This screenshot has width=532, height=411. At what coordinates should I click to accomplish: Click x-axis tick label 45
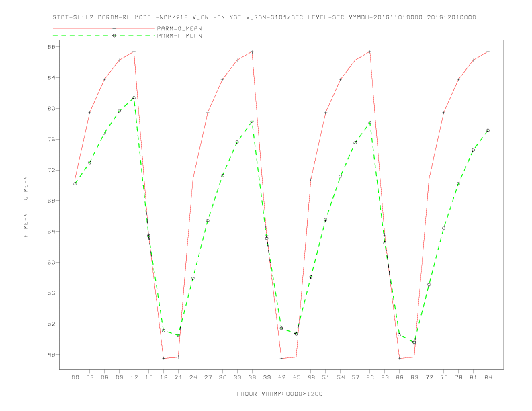(x=296, y=377)
